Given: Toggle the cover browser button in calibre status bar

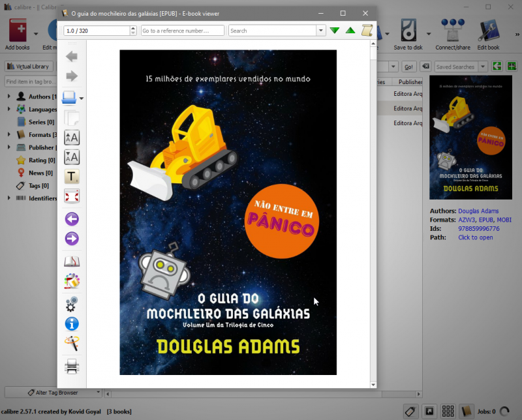Looking at the screenshot, I should click(429, 412).
